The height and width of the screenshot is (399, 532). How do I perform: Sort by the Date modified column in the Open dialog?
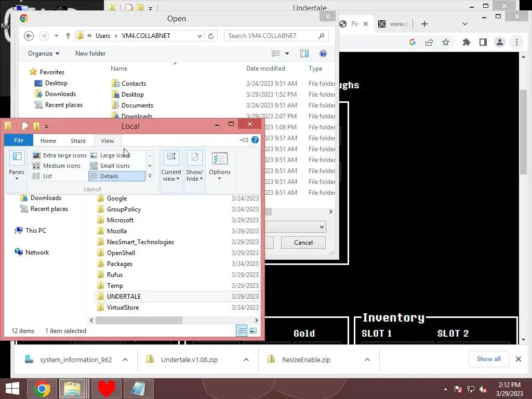click(265, 68)
